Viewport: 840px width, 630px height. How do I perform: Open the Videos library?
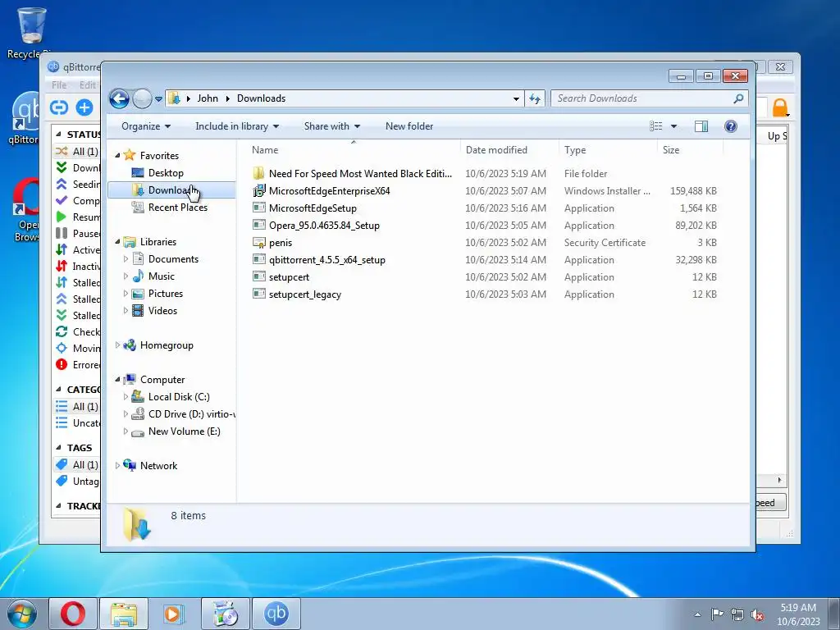[x=162, y=311]
